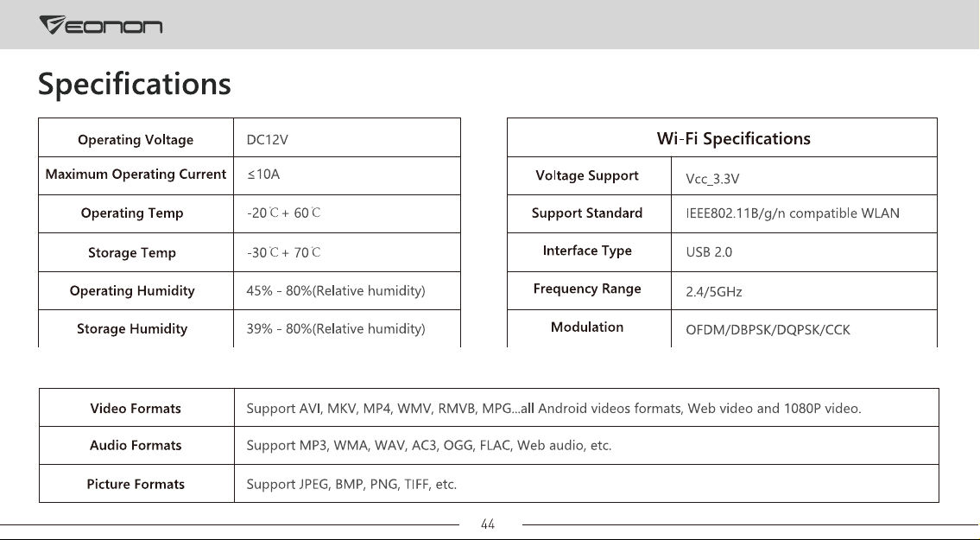
Task: Click the Storage Humidity label
Action: (x=132, y=329)
